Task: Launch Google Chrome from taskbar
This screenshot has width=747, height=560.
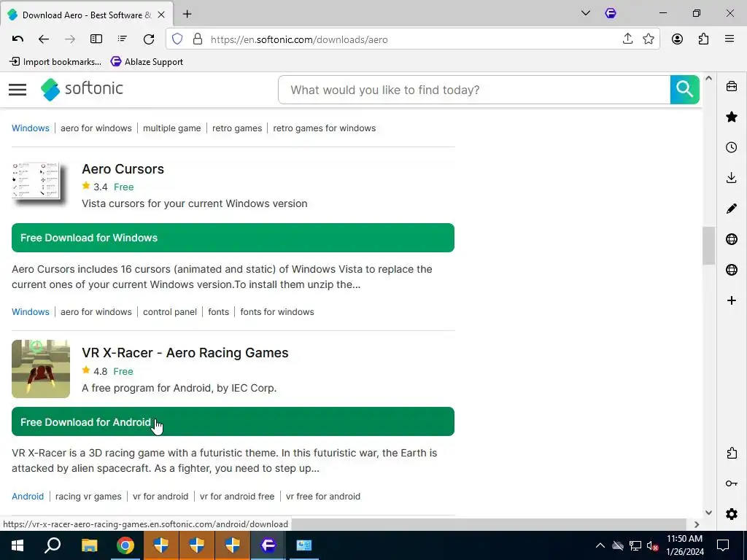Action: click(125, 545)
